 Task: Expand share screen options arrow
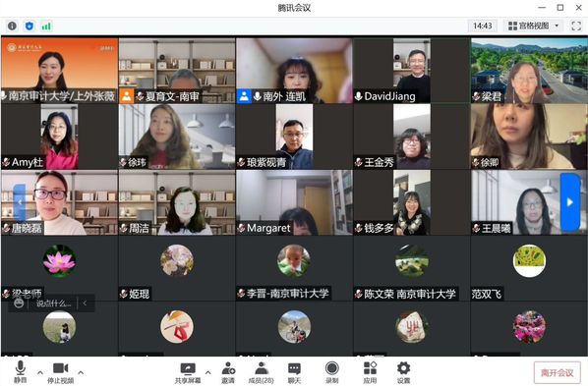pos(208,372)
